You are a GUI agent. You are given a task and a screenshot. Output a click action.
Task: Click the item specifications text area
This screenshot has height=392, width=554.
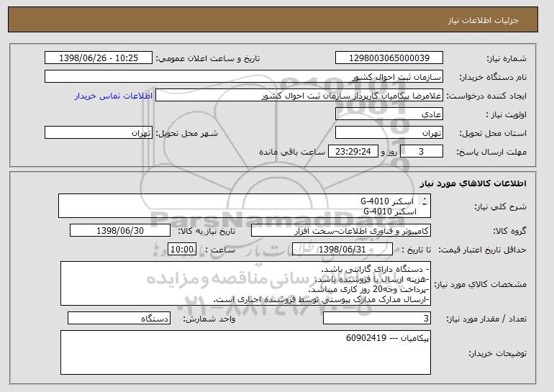[245, 283]
